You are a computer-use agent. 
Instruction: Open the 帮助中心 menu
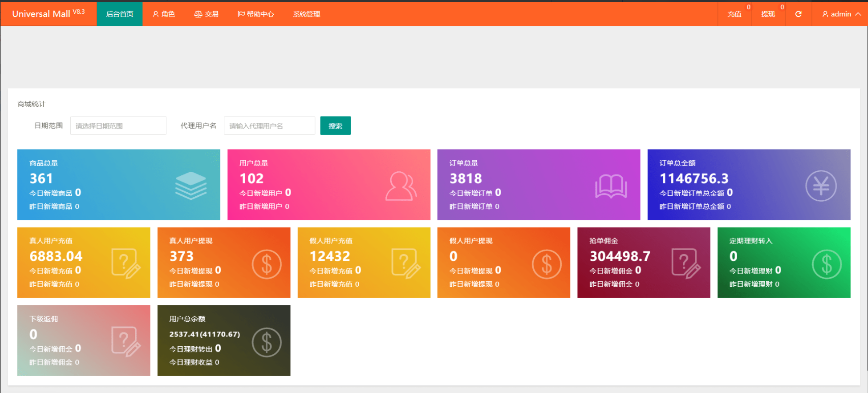coord(255,14)
